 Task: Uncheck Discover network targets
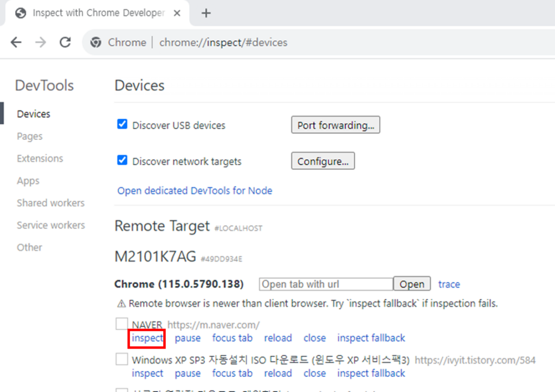[x=121, y=160]
